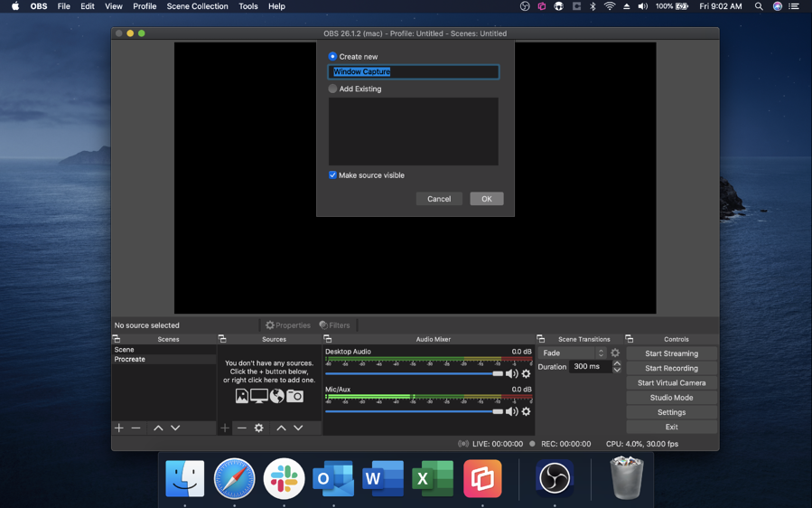Select the Scene item in Scenes list
The image size is (812, 508).
point(164,350)
